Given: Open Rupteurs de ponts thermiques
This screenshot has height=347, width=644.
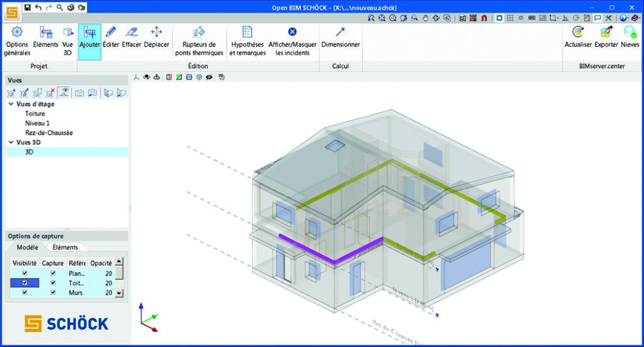Looking at the screenshot, I should 199,41.
